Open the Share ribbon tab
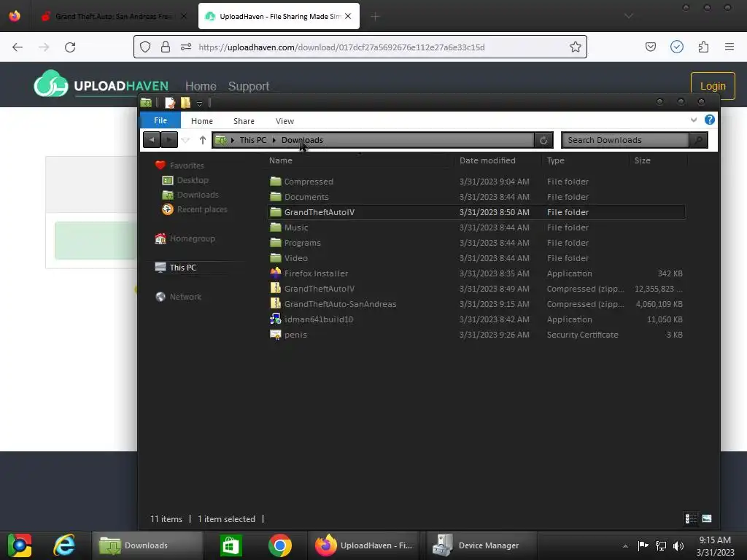This screenshot has width=747, height=560. (x=244, y=121)
